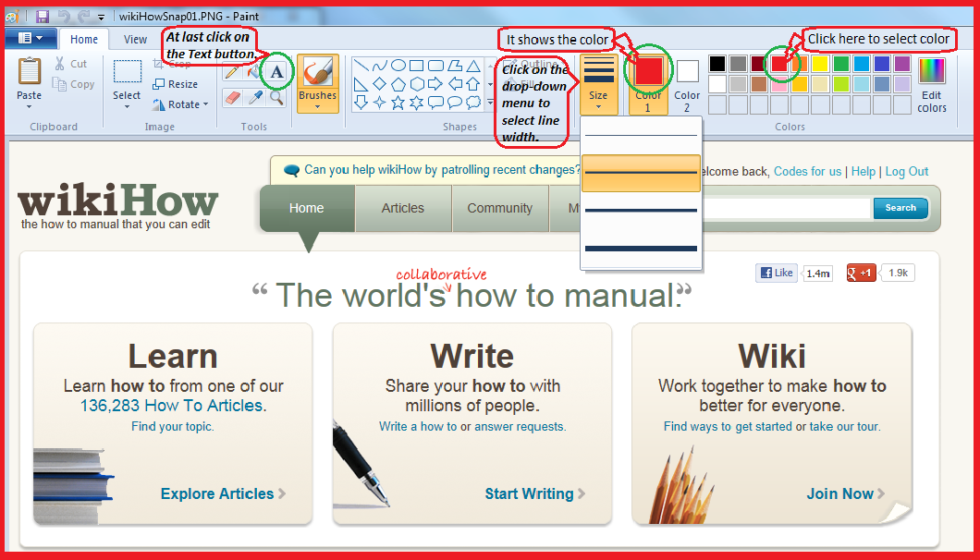Viewport: 980px width, 560px height.
Task: Click the Resize button
Action: coord(175,84)
